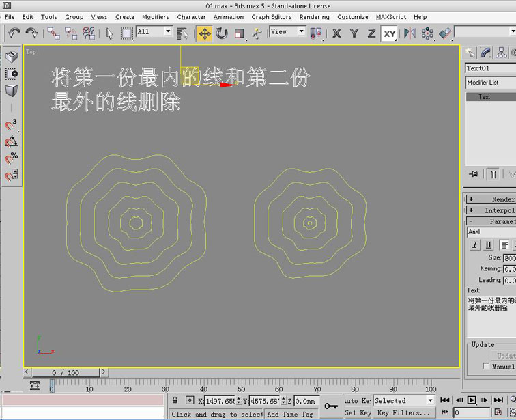Screen dimensions: 516x420
Task: Open the Create command panel tab
Action: click(x=470, y=53)
